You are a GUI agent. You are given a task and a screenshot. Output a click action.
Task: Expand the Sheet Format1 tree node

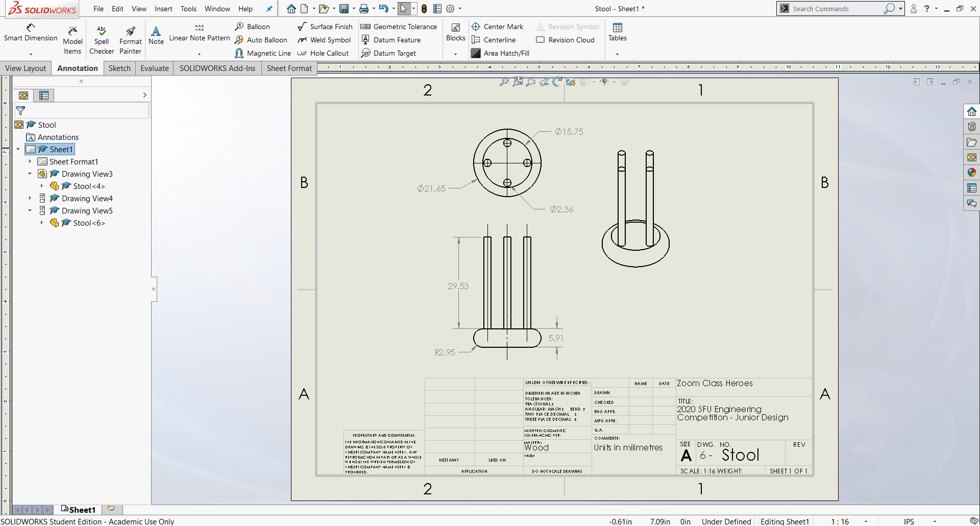(30, 161)
